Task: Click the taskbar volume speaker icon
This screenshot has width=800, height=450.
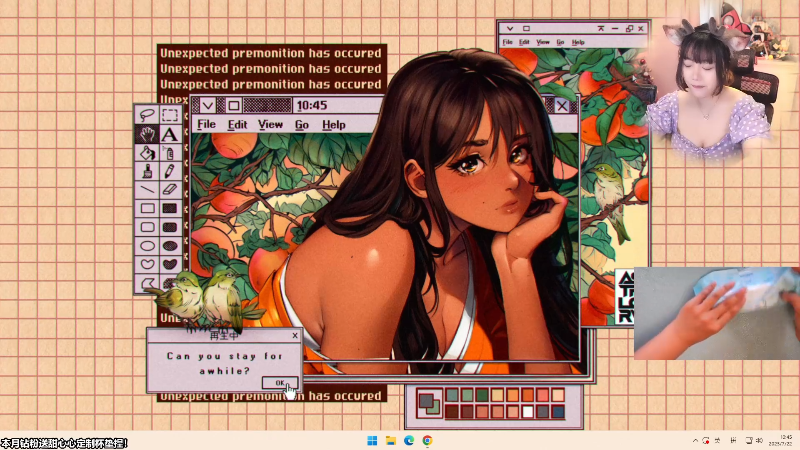Action: coord(759,440)
